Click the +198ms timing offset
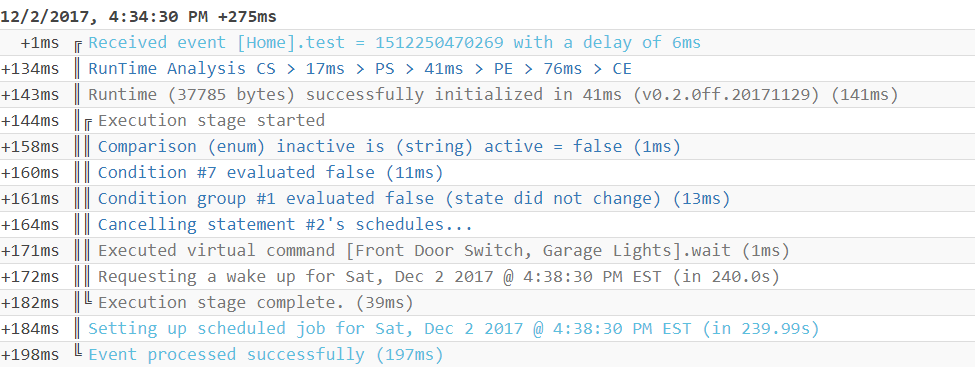975x367 pixels. pos(30,355)
